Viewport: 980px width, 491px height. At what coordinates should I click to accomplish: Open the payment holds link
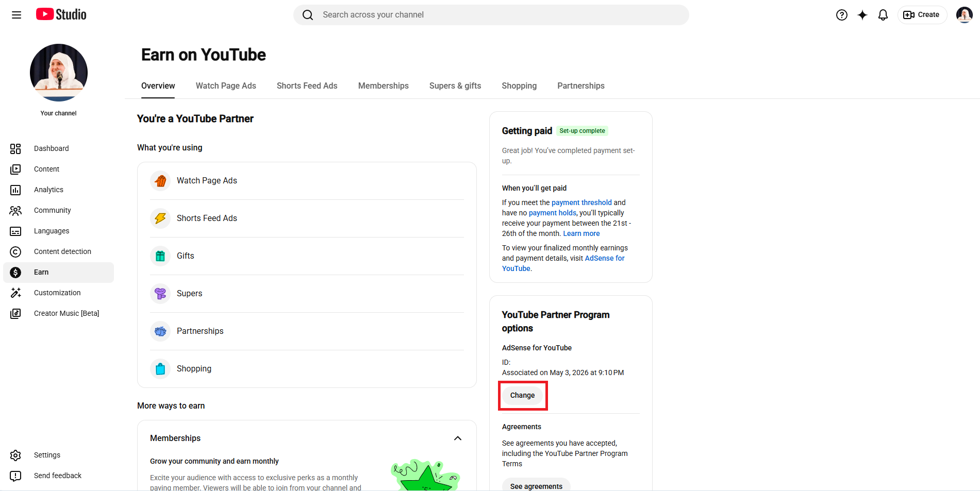point(552,213)
